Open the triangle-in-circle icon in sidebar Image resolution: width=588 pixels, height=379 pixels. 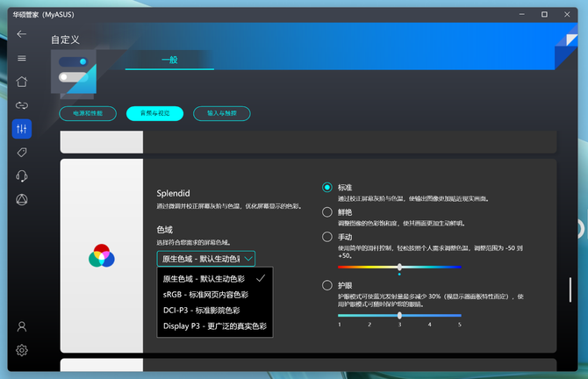[22, 199]
